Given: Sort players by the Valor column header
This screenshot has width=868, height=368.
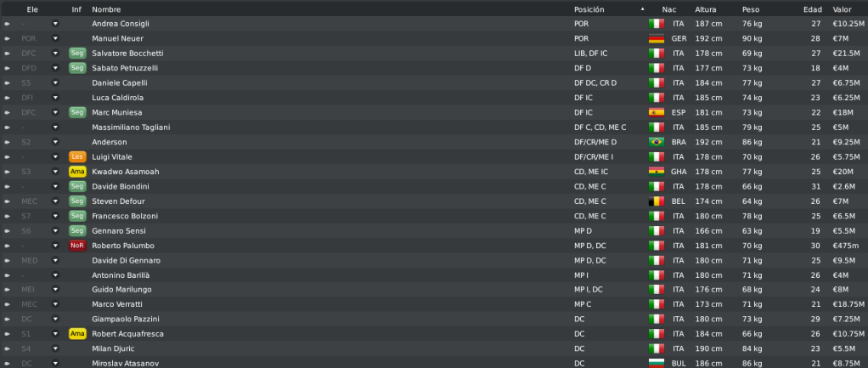Looking at the screenshot, I should pos(842,9).
